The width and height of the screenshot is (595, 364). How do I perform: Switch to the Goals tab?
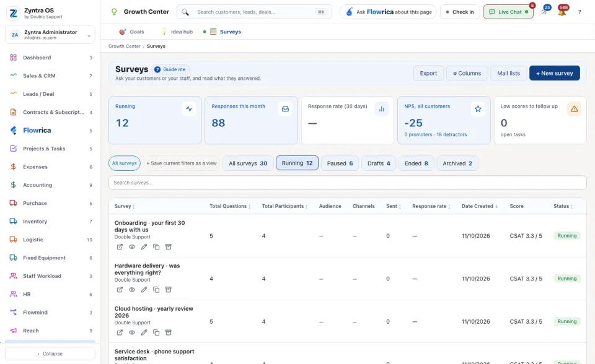coord(131,32)
